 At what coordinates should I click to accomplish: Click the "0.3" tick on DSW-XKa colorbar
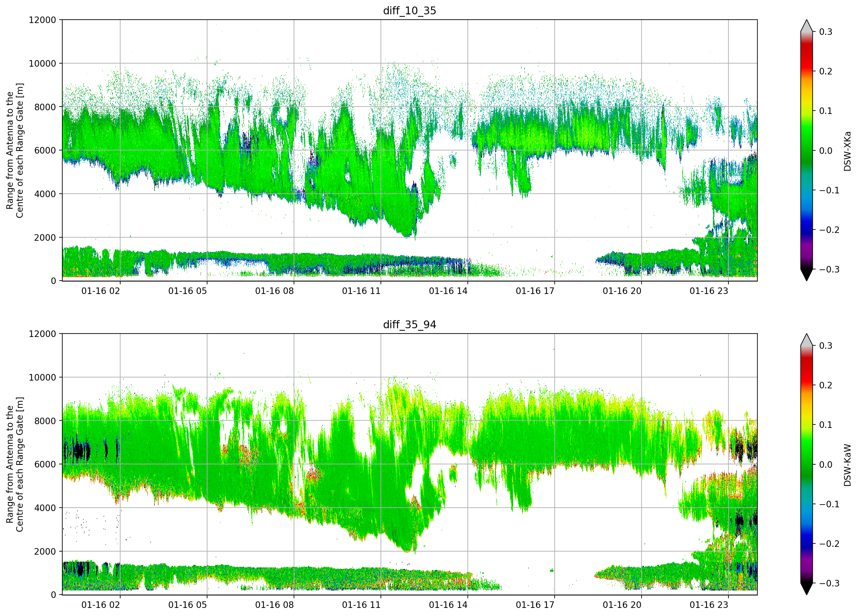pos(826,32)
